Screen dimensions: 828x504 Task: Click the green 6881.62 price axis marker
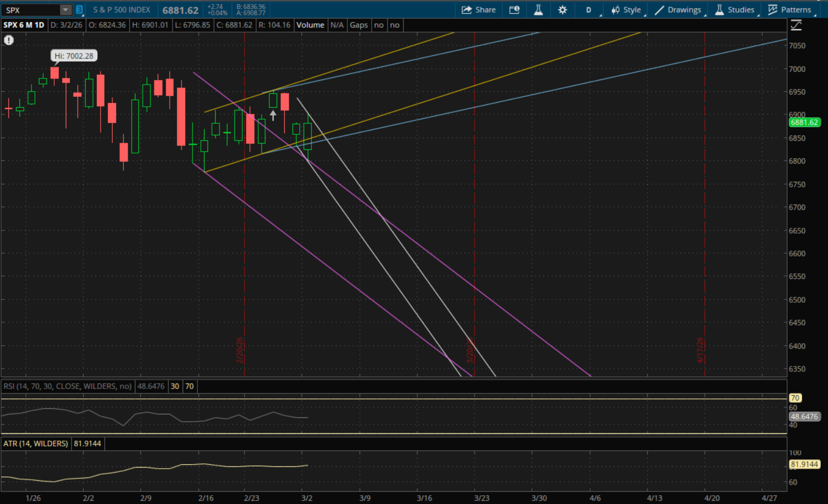pos(804,123)
